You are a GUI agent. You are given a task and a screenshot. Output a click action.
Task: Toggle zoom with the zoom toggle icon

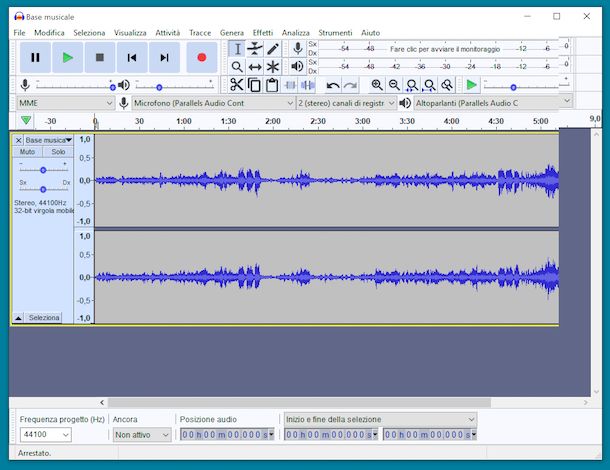click(447, 85)
